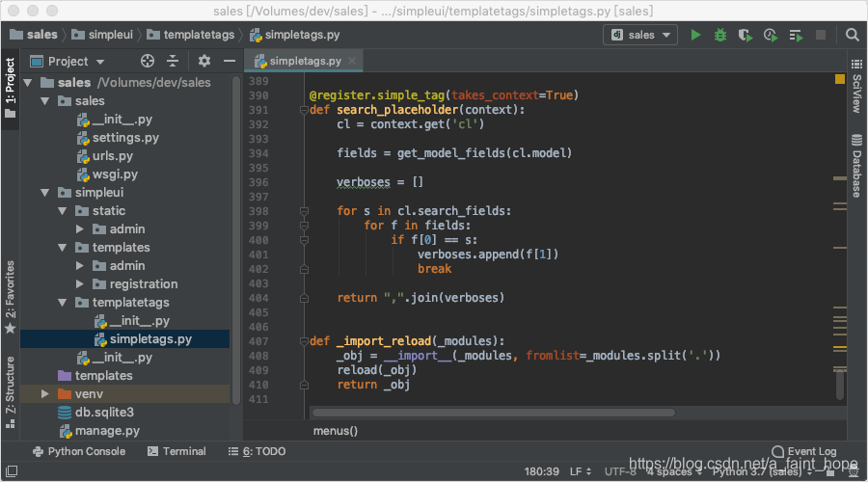
Task: Open the SciView side panel
Action: point(857,87)
